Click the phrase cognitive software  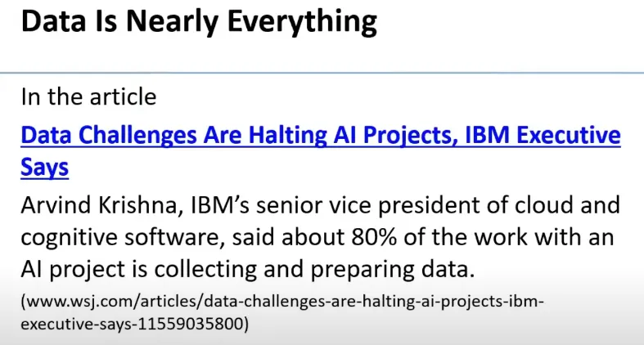[x=123, y=237]
